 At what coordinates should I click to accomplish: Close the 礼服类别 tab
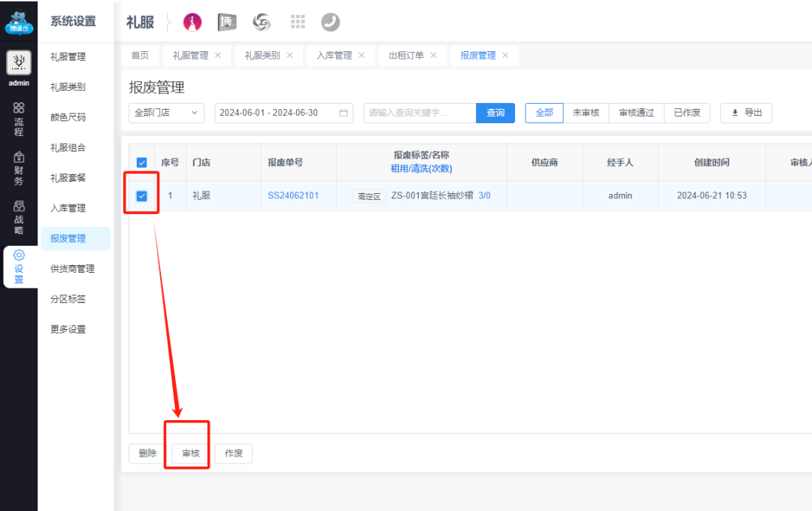[x=290, y=56]
